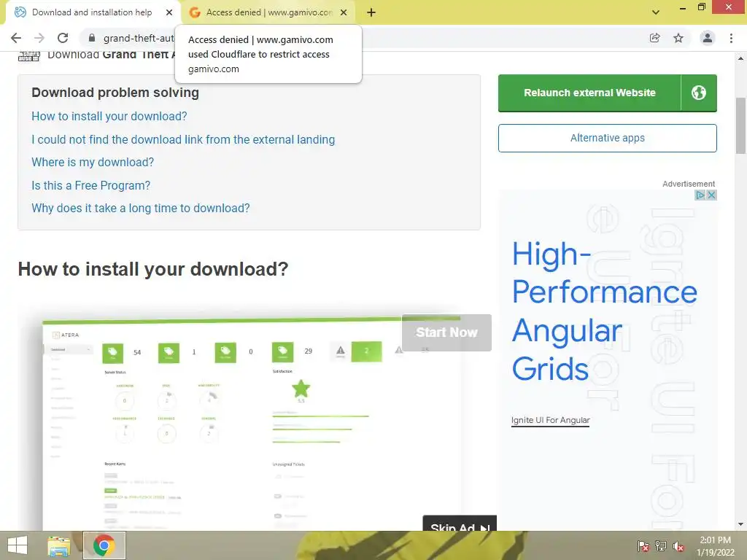Screen dimensions: 747x560
Task: Expand the tab search chevron
Action: [x=656, y=12]
